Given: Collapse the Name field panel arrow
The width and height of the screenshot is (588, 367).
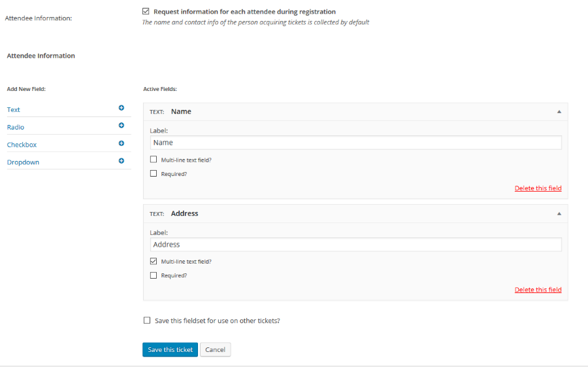Looking at the screenshot, I should 559,112.
